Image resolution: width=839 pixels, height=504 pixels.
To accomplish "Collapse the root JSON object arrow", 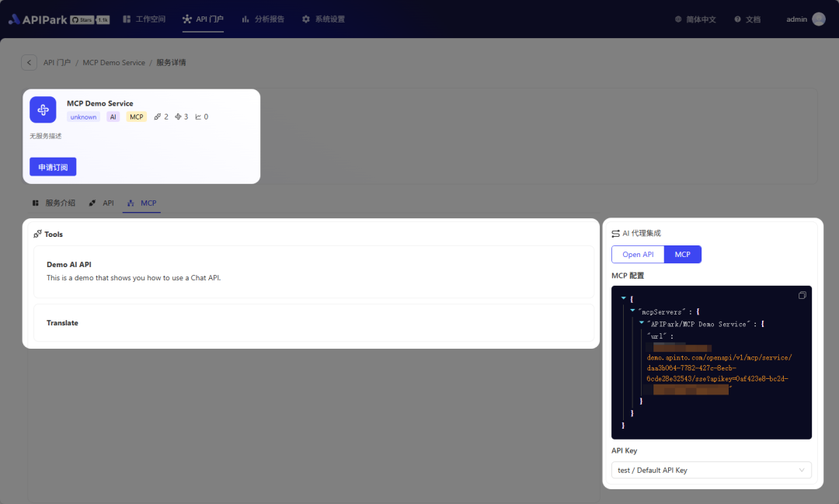I will pyautogui.click(x=623, y=298).
